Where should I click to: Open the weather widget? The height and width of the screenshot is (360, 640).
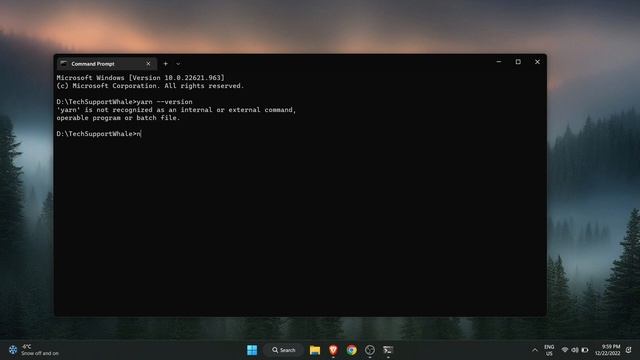pos(34,350)
